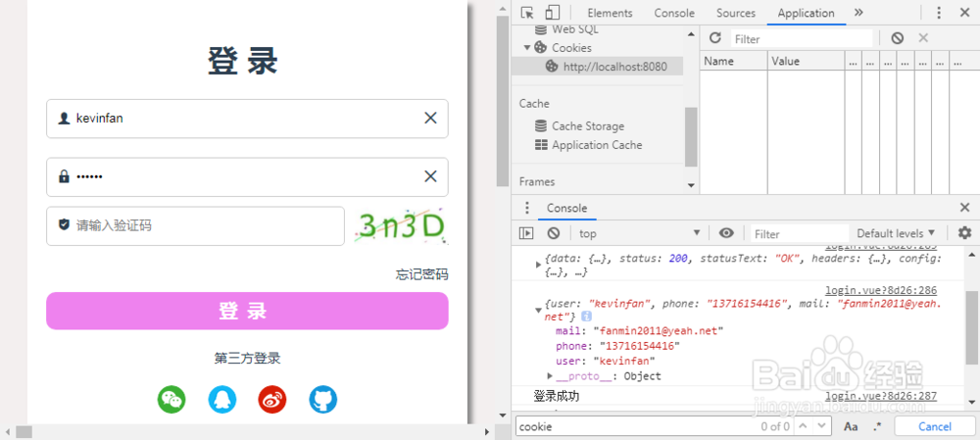Focus the 请输入验证码 captcha input
Viewport: 980px width, 440px height.
point(195,225)
